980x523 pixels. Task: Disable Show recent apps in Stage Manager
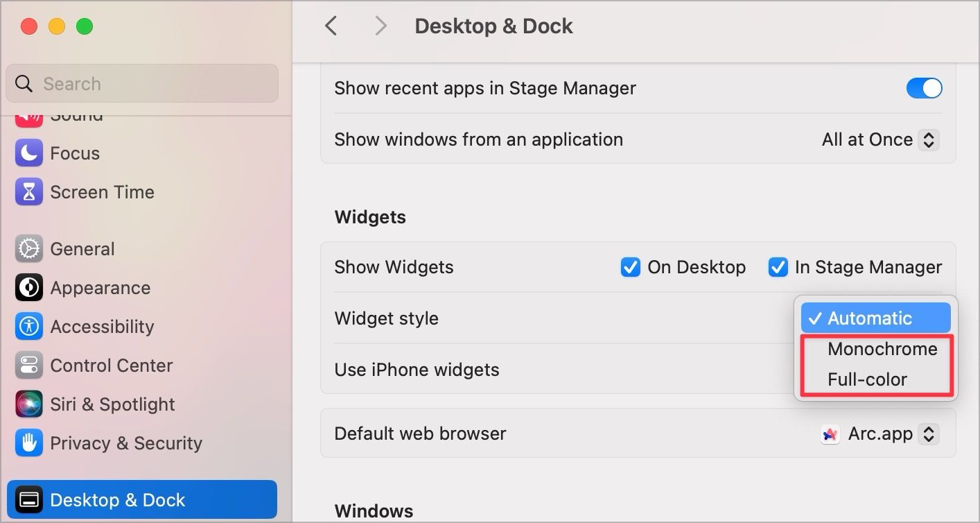point(924,88)
